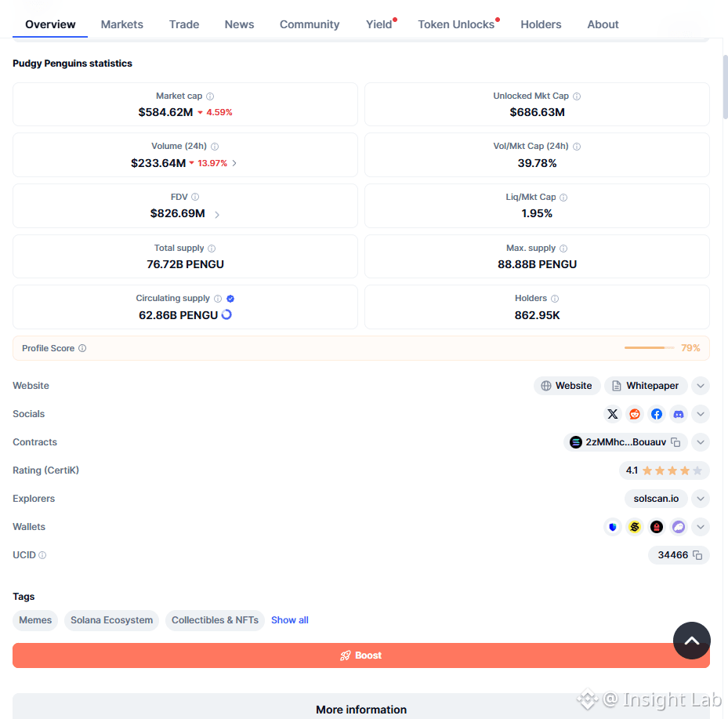Click the red-and-black wallet icon
The width and height of the screenshot is (728, 719).
[x=657, y=527]
